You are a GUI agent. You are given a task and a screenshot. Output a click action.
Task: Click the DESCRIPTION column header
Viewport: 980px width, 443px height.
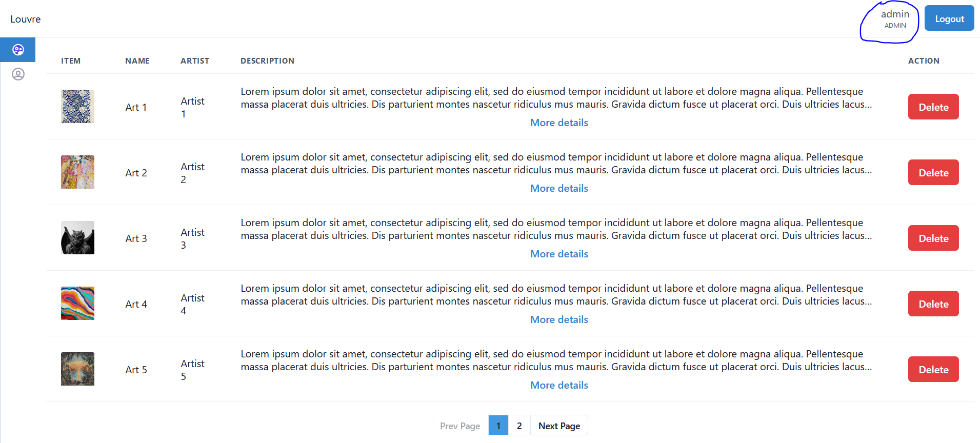pos(267,61)
